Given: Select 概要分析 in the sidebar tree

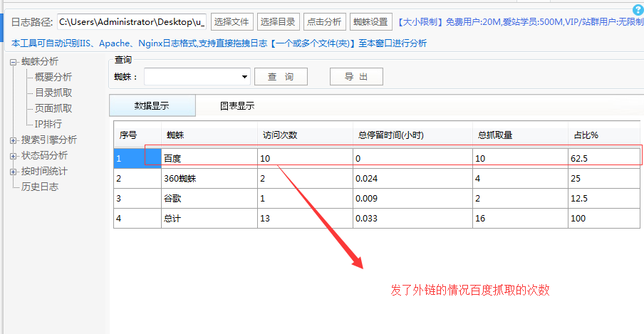Looking at the screenshot, I should pyautogui.click(x=53, y=77).
